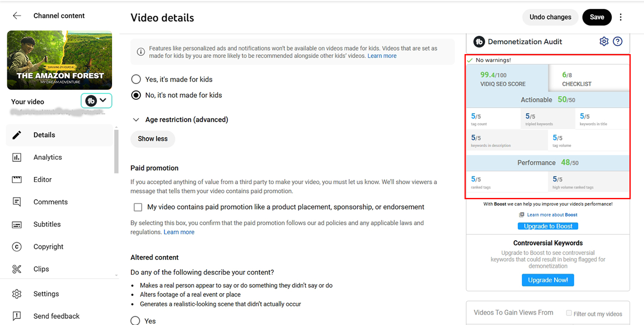644x325 pixels.
Task: Open the Subtitles icon in sidebar
Action: click(17, 224)
